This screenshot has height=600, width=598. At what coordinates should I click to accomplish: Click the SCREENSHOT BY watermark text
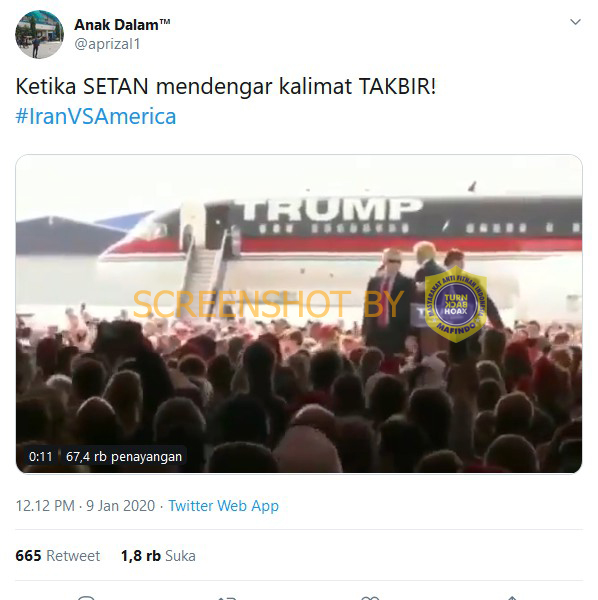[x=268, y=304]
